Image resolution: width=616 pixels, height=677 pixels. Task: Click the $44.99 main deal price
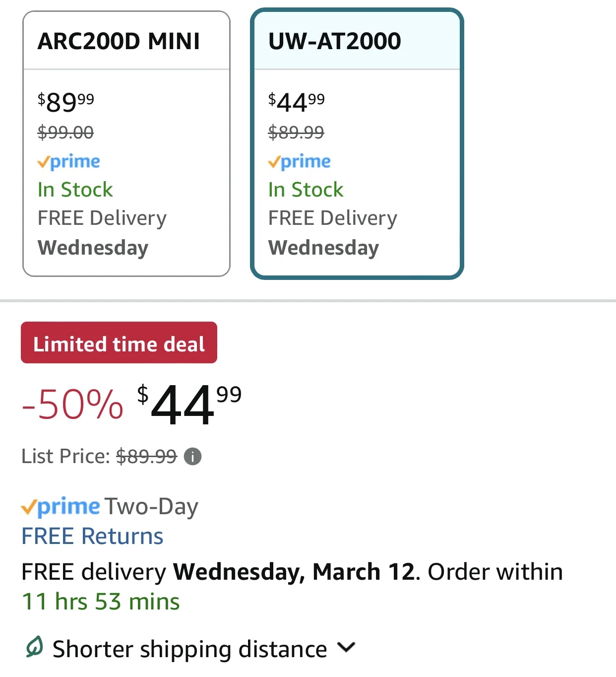coord(189,405)
